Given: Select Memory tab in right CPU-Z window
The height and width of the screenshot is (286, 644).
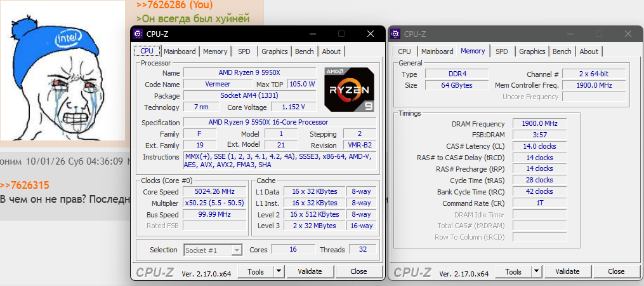Looking at the screenshot, I should tap(473, 51).
